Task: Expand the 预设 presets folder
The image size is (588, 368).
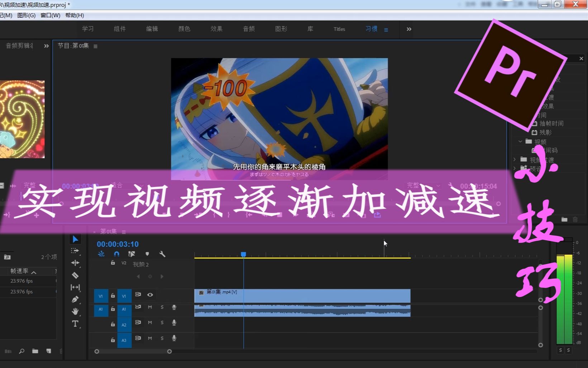Action: pos(515,168)
